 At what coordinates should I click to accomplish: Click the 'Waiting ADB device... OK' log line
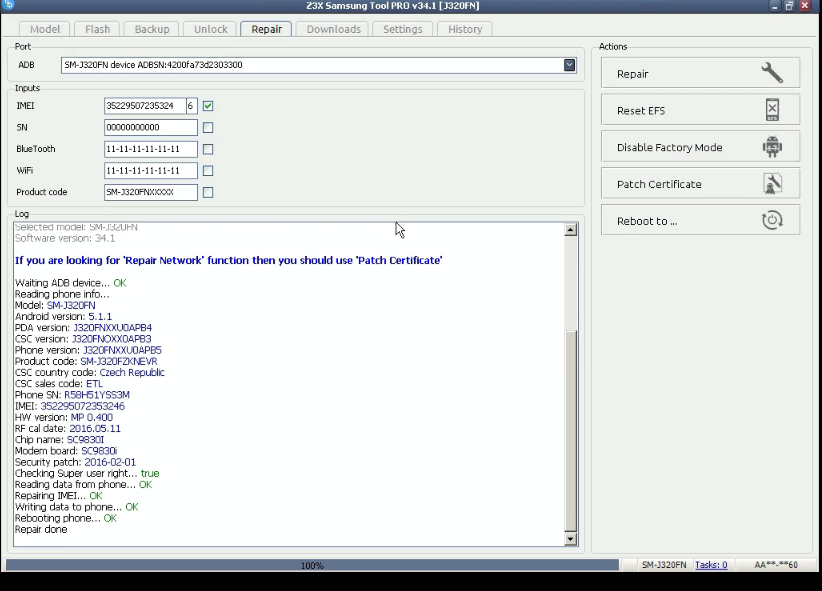(x=71, y=283)
